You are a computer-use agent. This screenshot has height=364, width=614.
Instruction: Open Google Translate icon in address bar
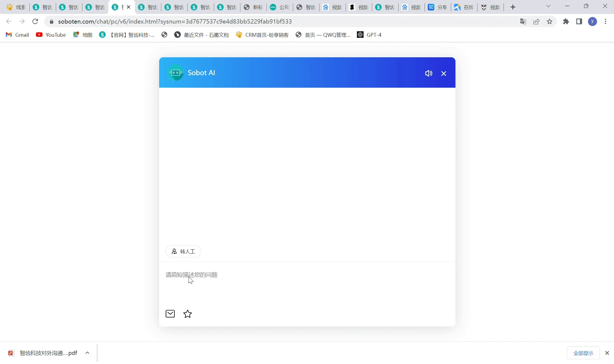tap(523, 22)
